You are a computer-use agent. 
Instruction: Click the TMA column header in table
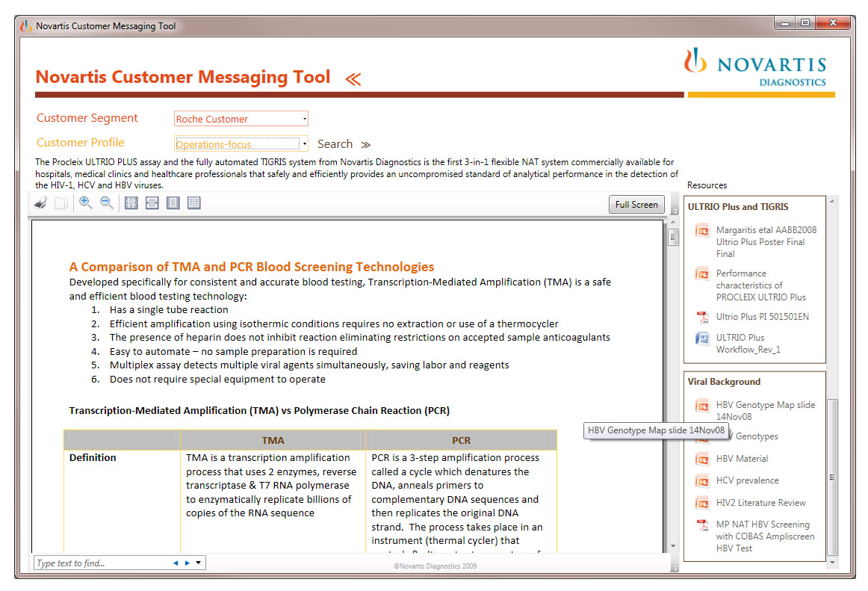[273, 440]
